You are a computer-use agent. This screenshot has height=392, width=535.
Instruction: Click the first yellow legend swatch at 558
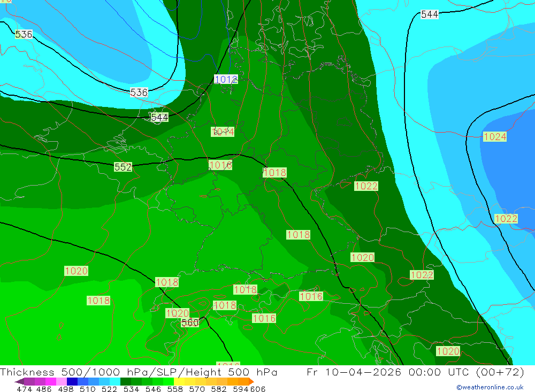tap(179, 381)
